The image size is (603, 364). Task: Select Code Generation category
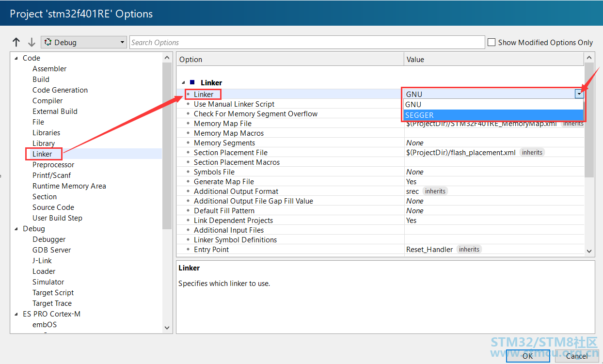click(x=60, y=90)
